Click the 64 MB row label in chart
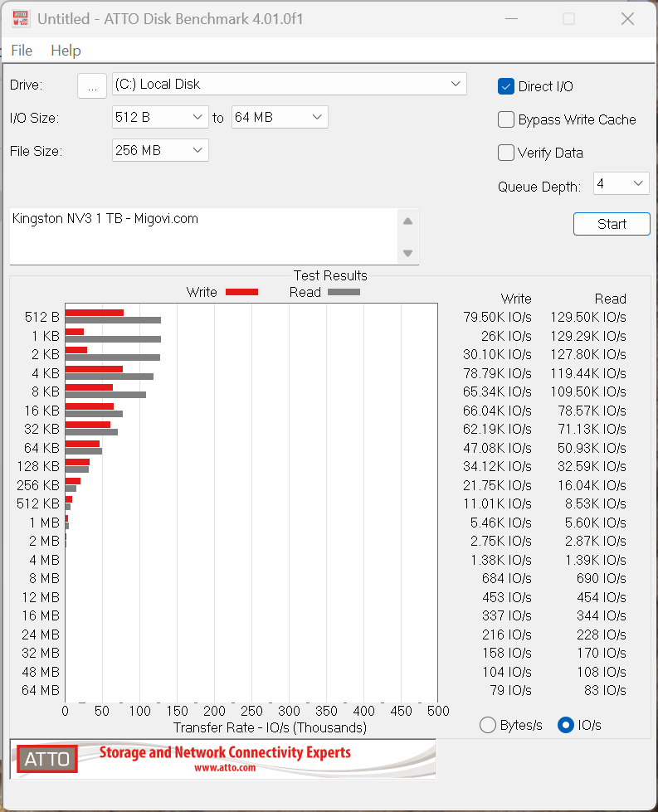This screenshot has height=812, width=658. click(41, 690)
